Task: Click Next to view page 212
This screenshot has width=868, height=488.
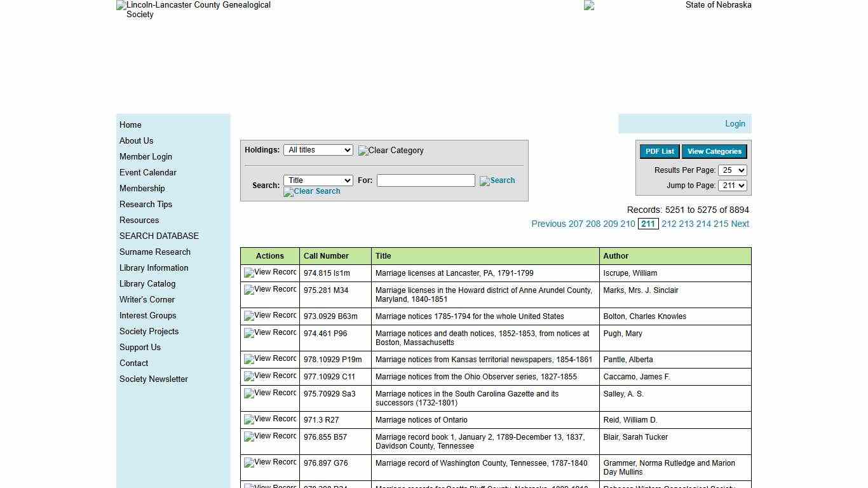Action: pyautogui.click(x=740, y=224)
